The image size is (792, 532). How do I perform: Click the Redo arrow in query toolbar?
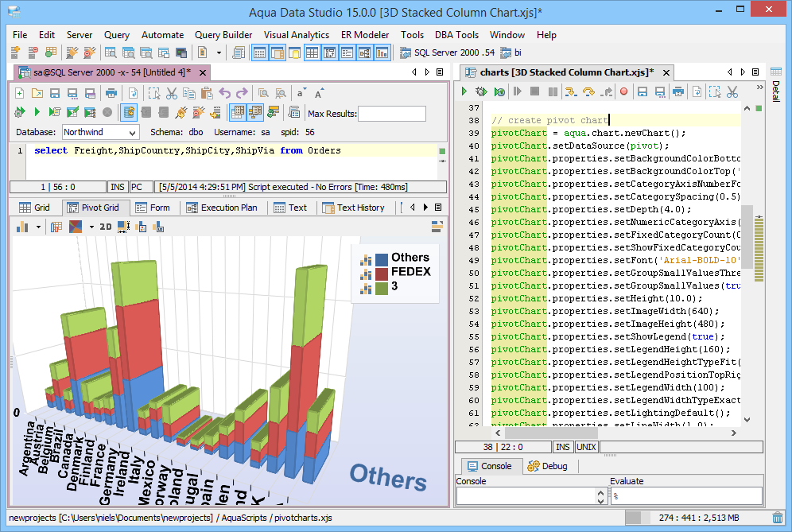[243, 93]
